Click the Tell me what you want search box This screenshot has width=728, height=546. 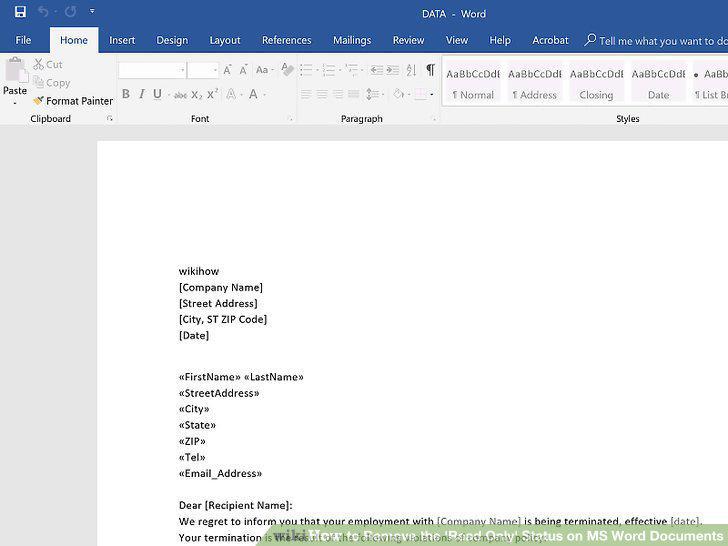pyautogui.click(x=656, y=41)
